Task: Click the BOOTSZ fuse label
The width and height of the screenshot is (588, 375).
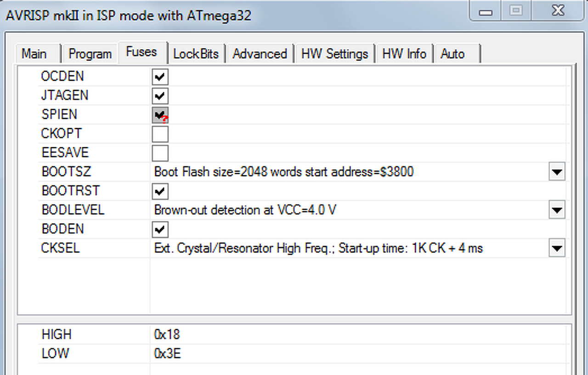Action: coord(66,172)
